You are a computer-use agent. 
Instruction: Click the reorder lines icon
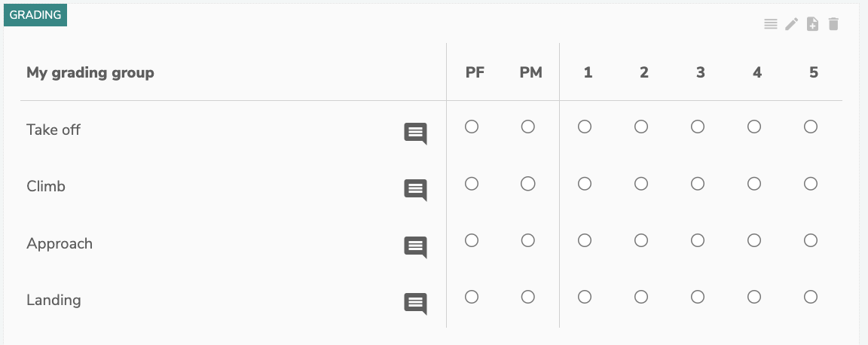[x=770, y=24]
